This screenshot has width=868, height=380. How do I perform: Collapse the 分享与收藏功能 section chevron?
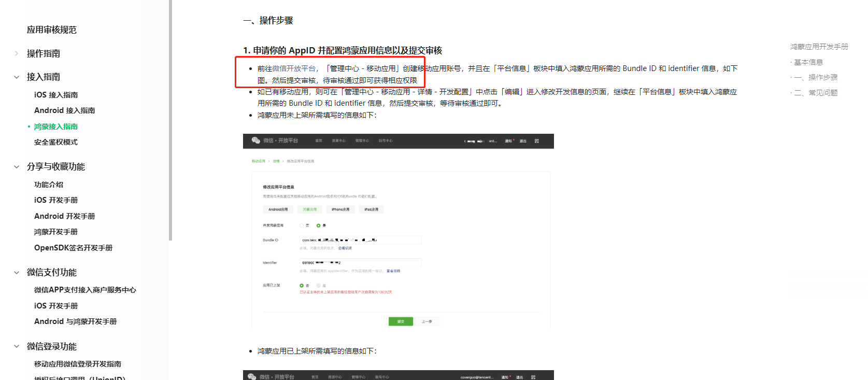coord(17,167)
